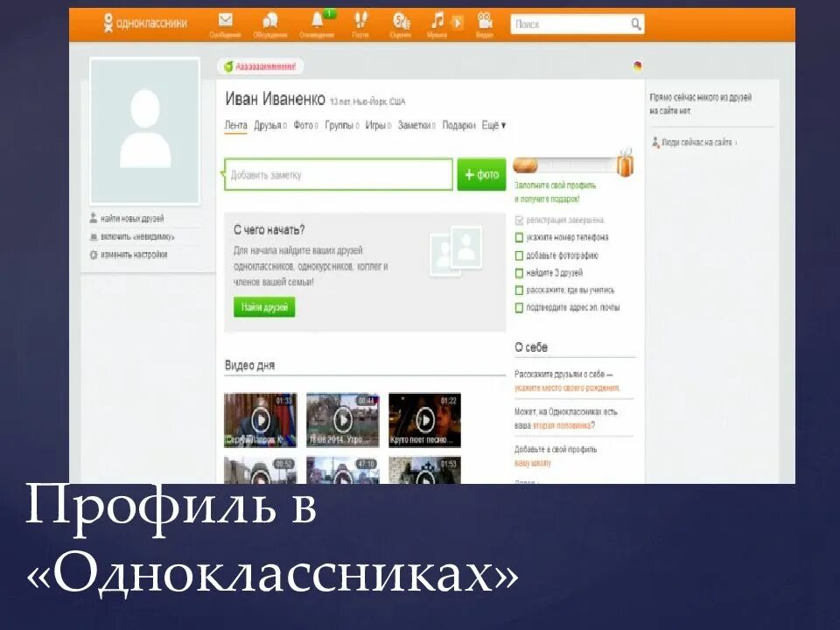Select the Заметки tab

414,125
